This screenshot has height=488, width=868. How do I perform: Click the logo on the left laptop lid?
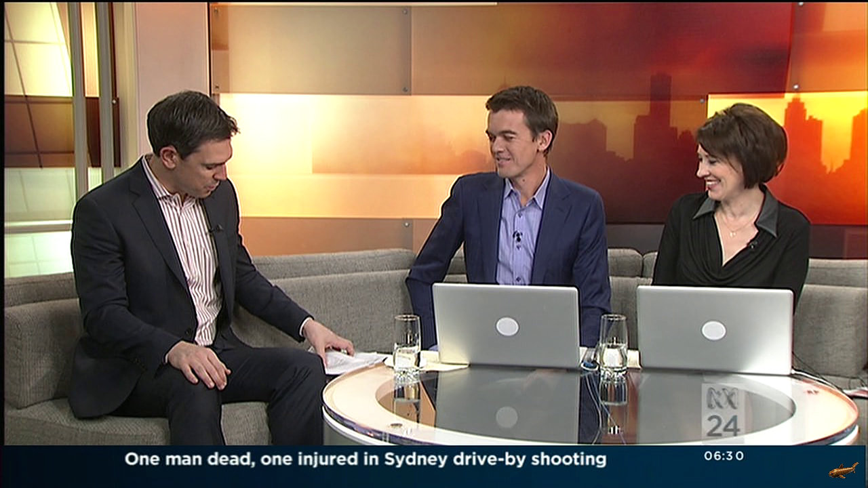507,326
